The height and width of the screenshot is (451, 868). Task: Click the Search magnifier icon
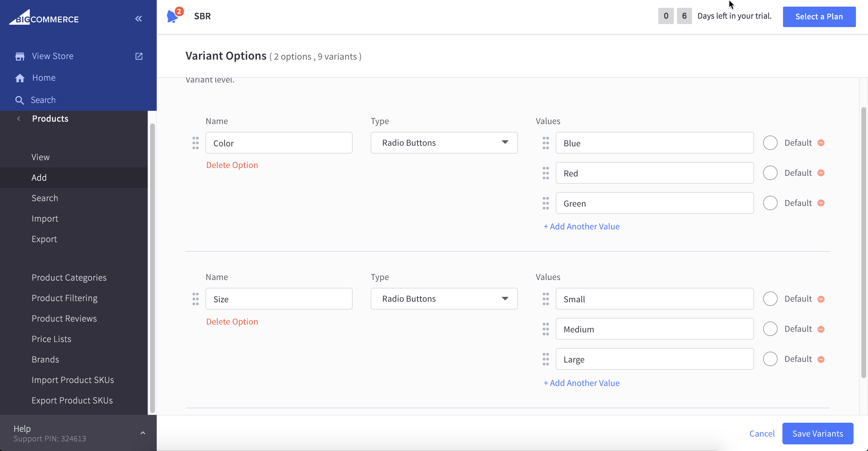[x=20, y=100]
